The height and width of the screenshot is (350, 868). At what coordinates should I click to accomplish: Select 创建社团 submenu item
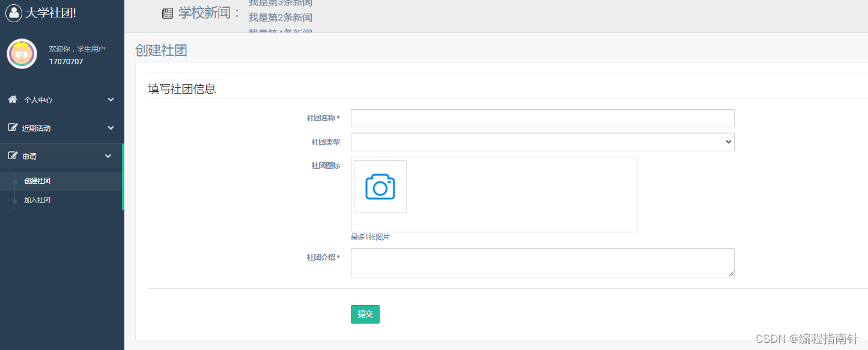point(37,181)
